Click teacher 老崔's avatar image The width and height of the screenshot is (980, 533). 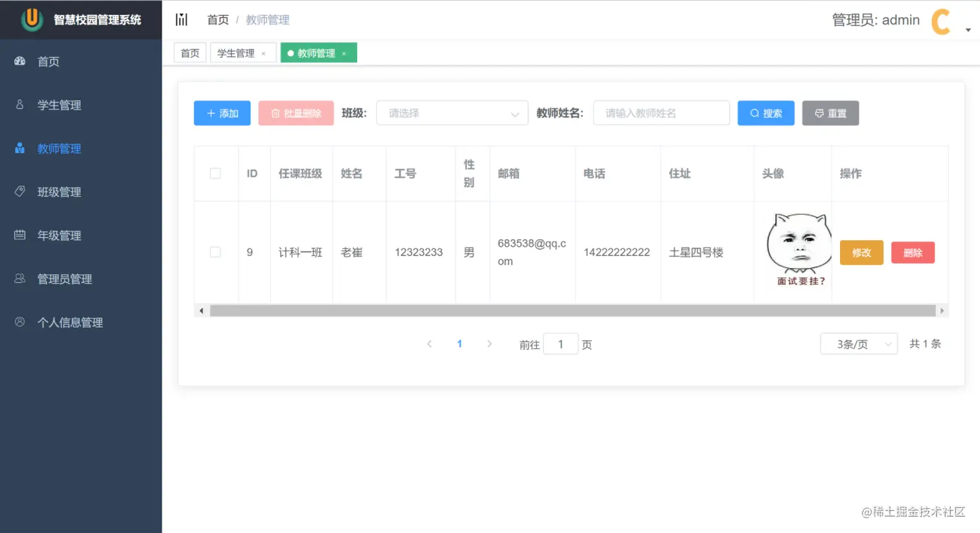(x=799, y=243)
